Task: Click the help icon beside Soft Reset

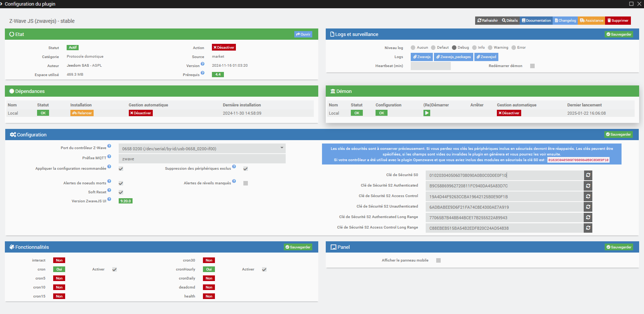Action: 109,190
